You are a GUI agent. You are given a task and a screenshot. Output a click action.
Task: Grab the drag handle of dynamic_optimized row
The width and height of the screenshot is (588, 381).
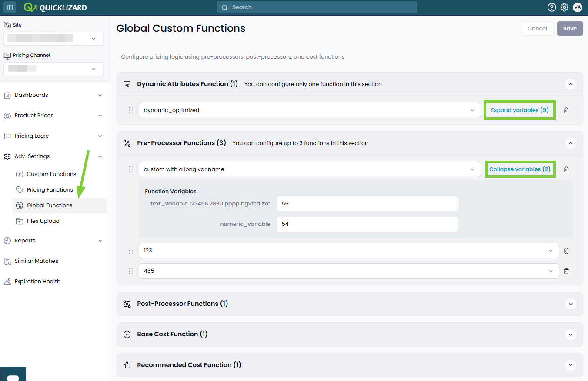pyautogui.click(x=131, y=110)
